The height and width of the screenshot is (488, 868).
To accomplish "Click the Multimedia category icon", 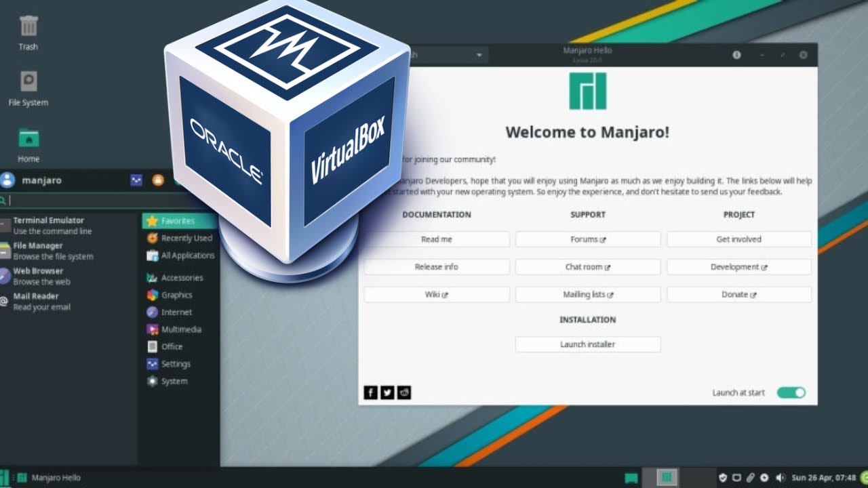I will pos(152,329).
